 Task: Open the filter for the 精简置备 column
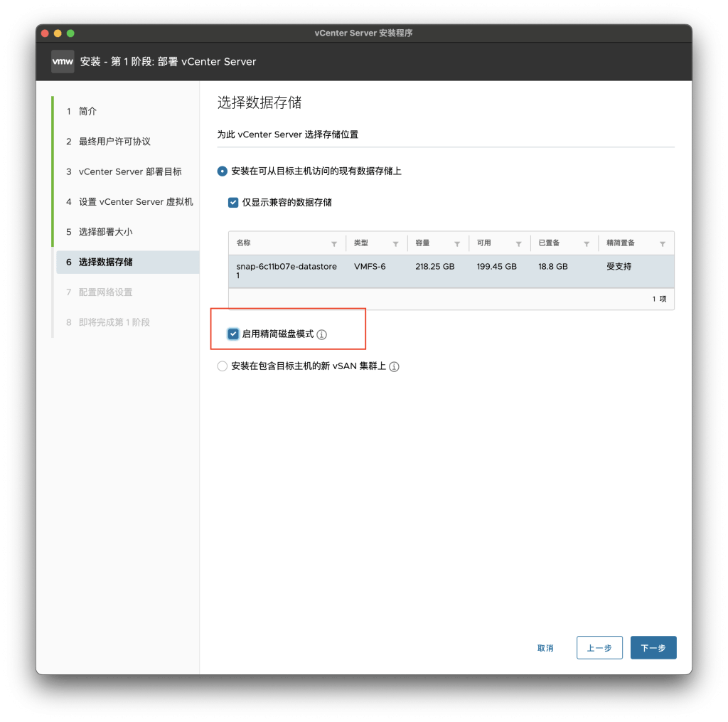(x=663, y=244)
